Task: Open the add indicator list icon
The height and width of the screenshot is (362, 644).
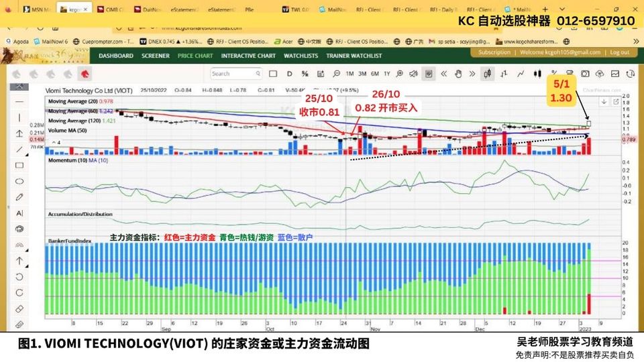Action: coord(321,74)
